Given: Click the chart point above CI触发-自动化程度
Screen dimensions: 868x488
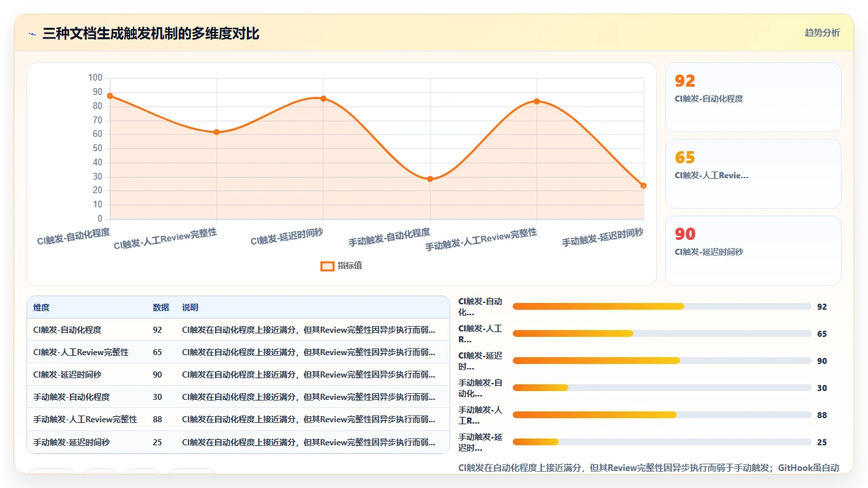Looking at the screenshot, I should tap(110, 96).
